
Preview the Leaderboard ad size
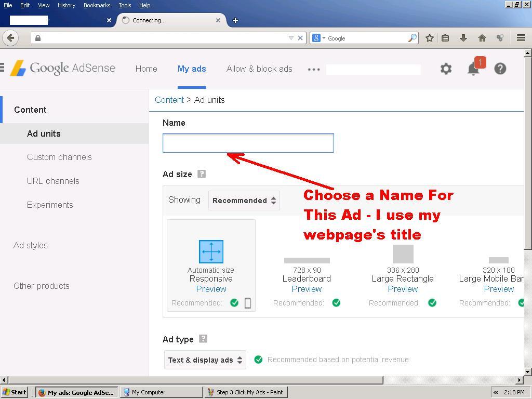point(307,289)
